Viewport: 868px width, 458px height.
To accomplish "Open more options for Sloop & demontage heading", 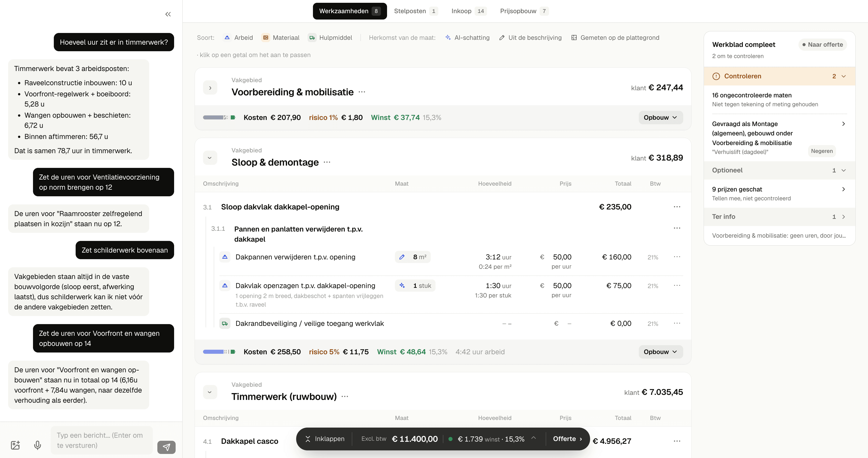I will click(x=327, y=162).
